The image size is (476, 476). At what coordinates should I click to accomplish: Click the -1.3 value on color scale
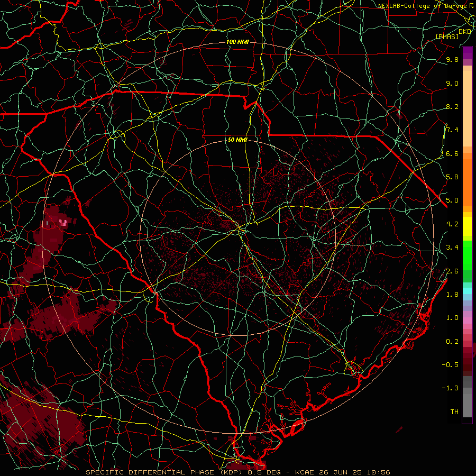450,388
